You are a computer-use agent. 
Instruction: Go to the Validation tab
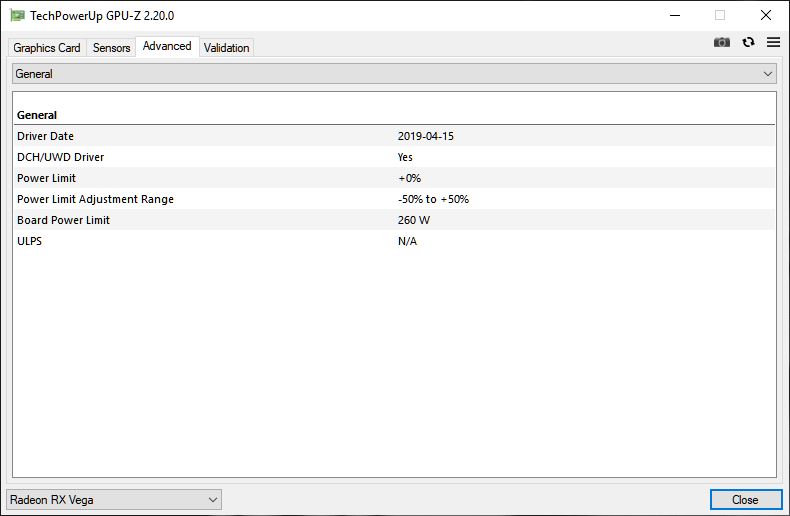pos(226,48)
